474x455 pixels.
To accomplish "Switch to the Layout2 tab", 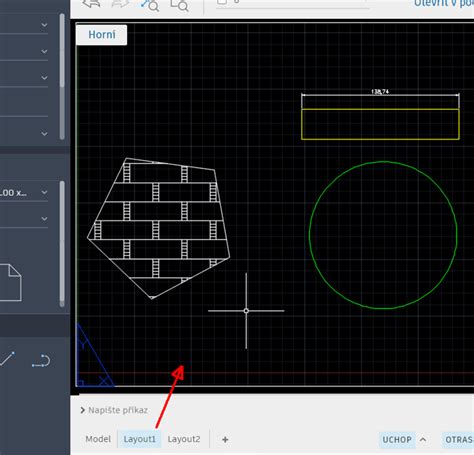I will point(184,439).
